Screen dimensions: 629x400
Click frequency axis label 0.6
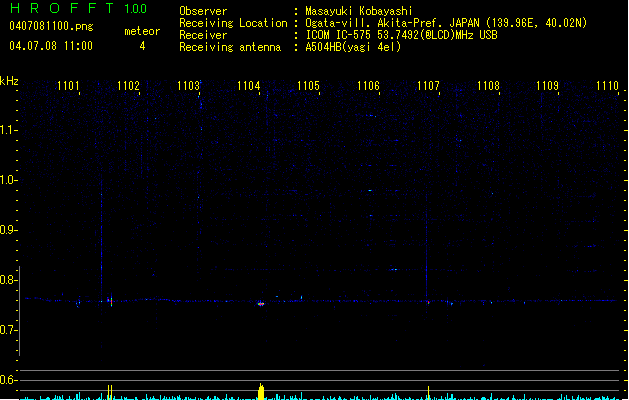coord(8,380)
